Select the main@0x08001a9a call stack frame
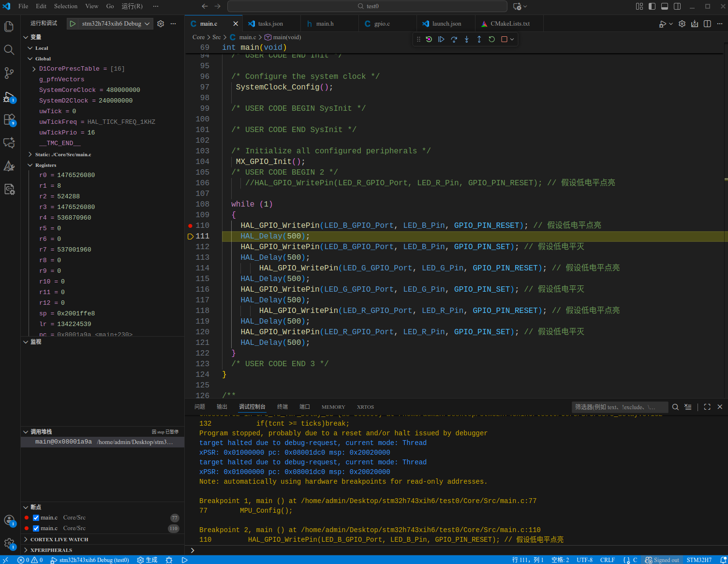This screenshot has width=728, height=564. tap(103, 442)
